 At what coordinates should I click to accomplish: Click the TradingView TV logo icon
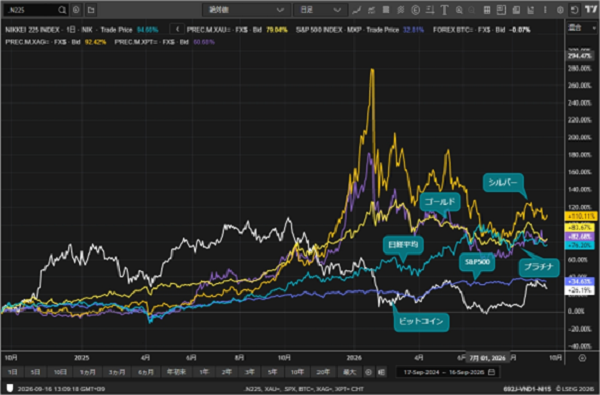pos(591,10)
